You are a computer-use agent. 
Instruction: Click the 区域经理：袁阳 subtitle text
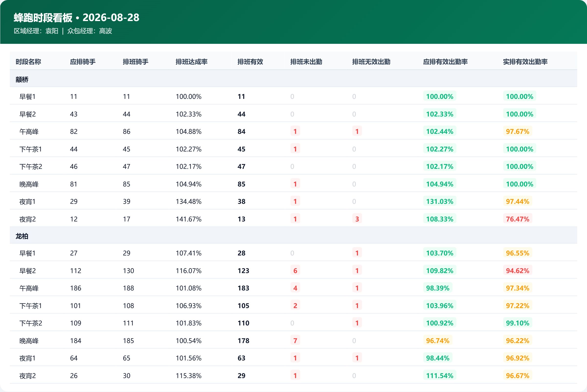[x=36, y=31]
